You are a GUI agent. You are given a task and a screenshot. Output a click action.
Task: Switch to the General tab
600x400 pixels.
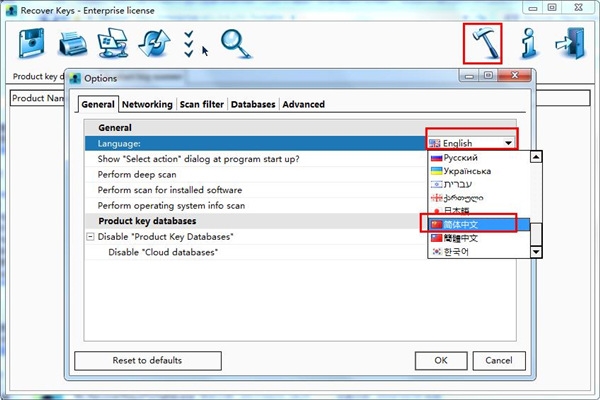coord(98,104)
